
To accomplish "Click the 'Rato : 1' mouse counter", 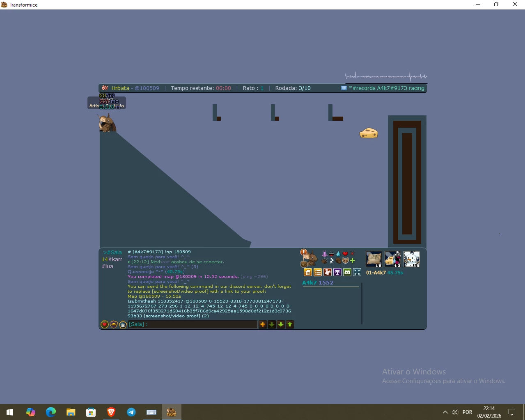I will [253, 88].
